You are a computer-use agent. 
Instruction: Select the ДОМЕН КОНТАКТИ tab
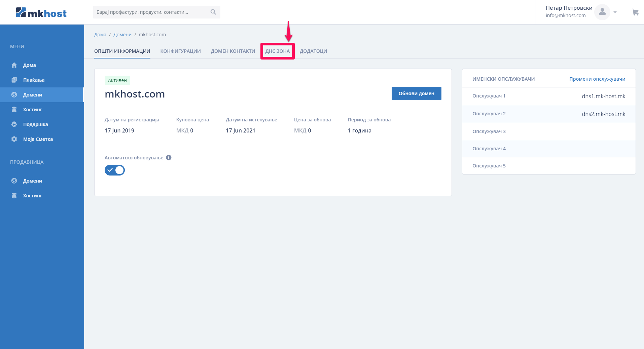pyautogui.click(x=233, y=51)
